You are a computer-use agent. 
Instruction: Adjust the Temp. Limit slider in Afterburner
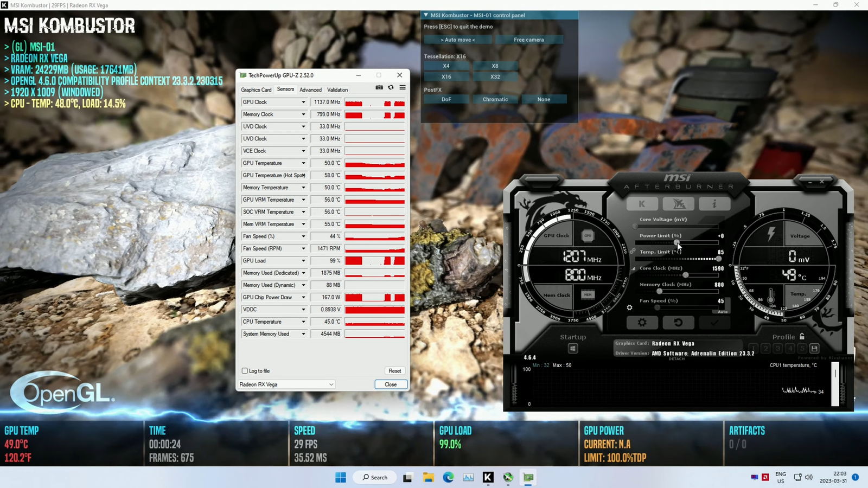coord(678,259)
